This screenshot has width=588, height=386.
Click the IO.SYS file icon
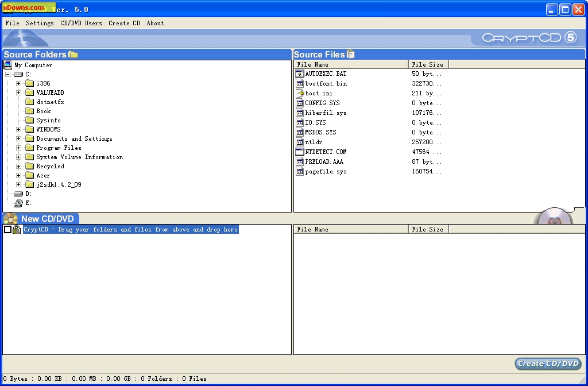[300, 123]
